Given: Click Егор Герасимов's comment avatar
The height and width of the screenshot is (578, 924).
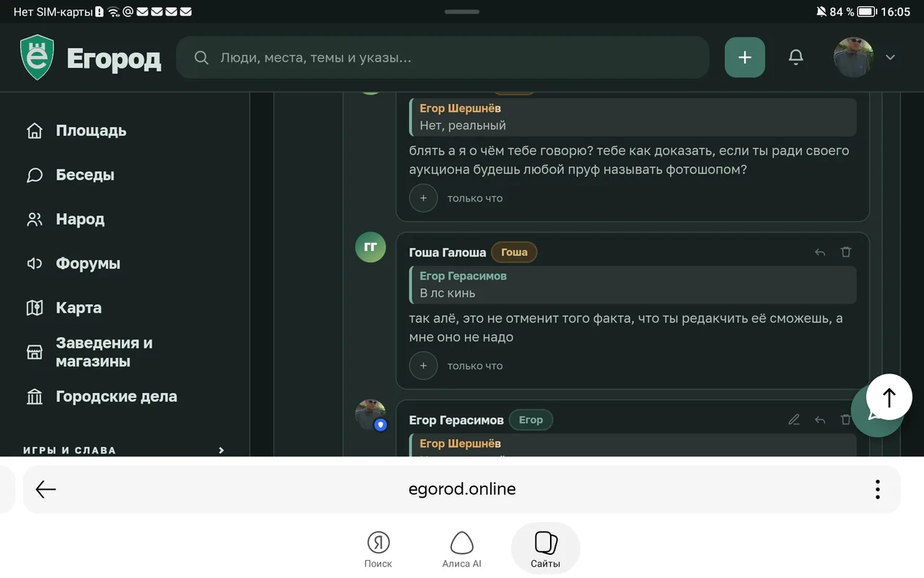Looking at the screenshot, I should (x=370, y=415).
